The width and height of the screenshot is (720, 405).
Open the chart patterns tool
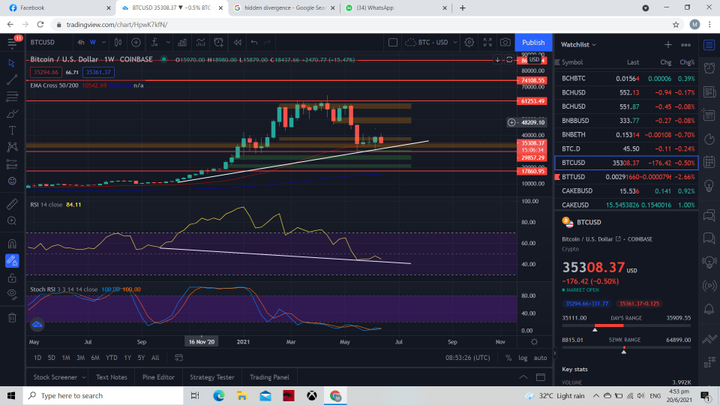12,147
